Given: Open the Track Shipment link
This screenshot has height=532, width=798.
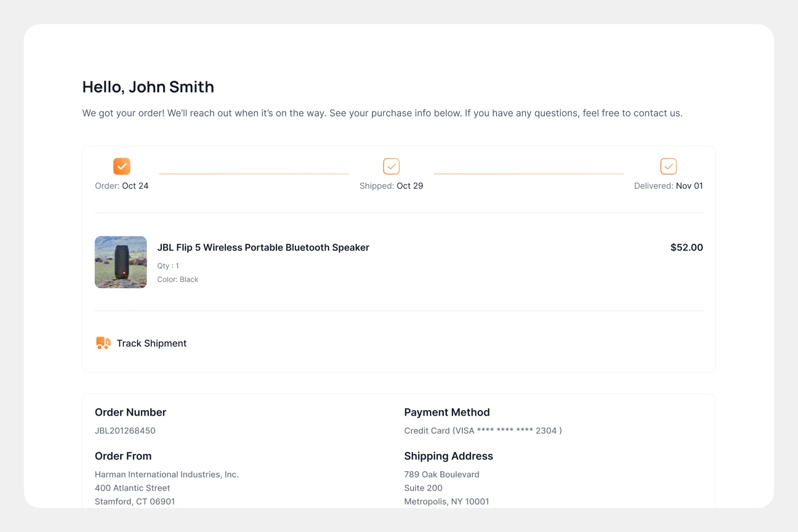Looking at the screenshot, I should tap(151, 343).
